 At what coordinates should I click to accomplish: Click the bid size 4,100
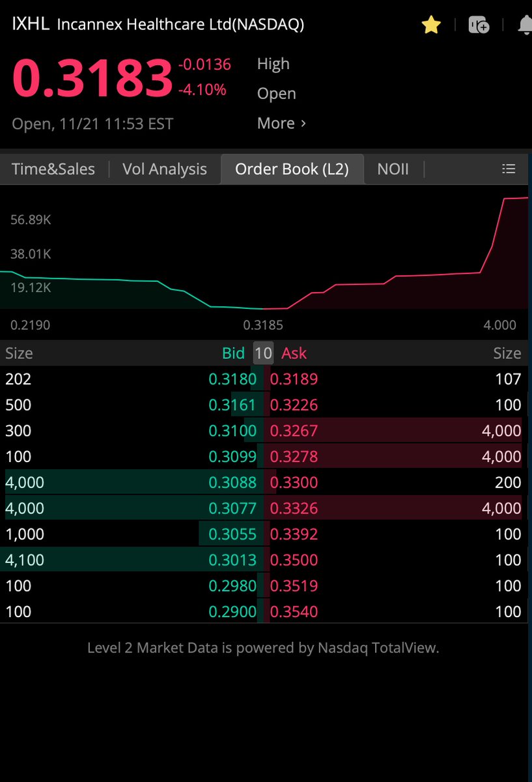tap(25, 560)
